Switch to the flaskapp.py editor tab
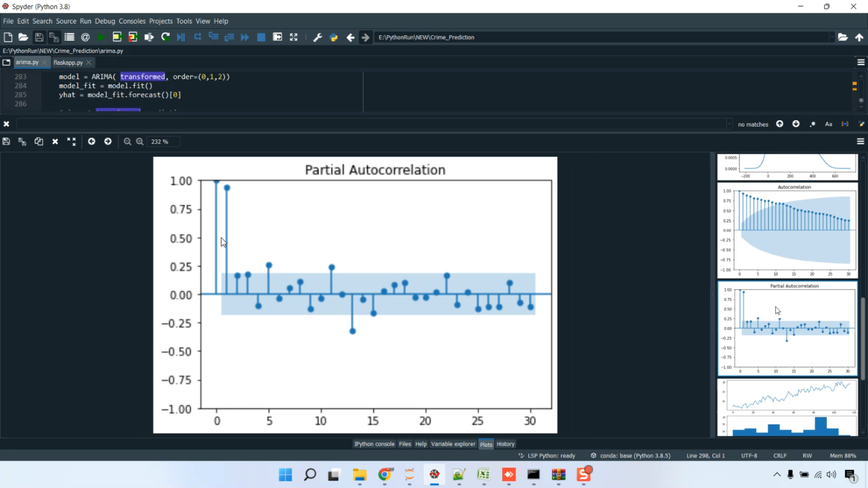Viewport: 868px width, 488px height. point(68,62)
